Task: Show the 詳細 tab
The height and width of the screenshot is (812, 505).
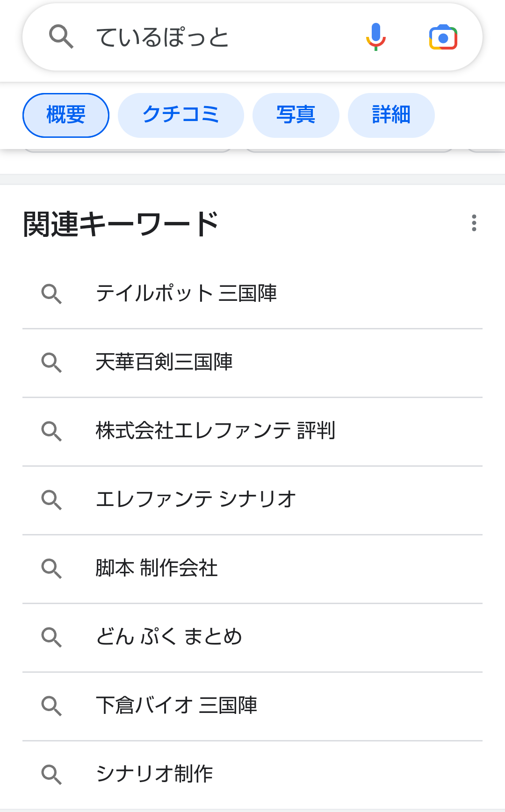Action: tap(391, 115)
